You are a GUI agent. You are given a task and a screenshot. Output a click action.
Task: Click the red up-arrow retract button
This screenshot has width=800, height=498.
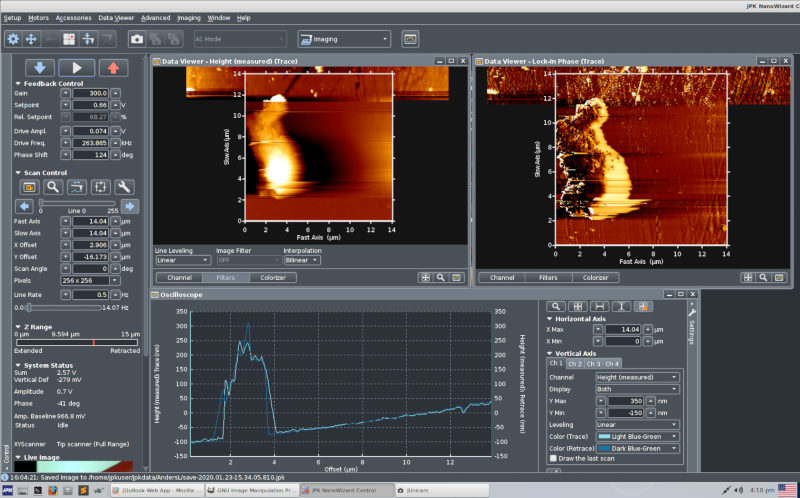115,68
